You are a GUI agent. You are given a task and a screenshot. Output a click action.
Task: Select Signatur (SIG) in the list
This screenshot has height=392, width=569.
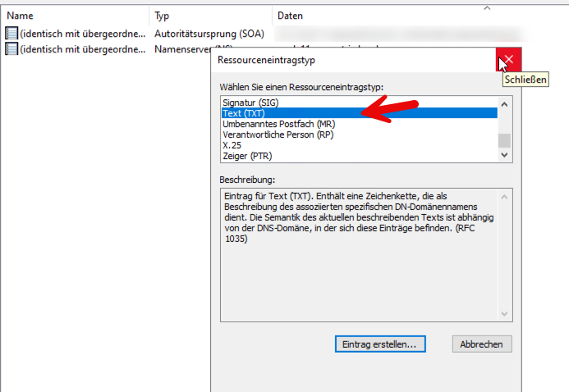click(251, 103)
